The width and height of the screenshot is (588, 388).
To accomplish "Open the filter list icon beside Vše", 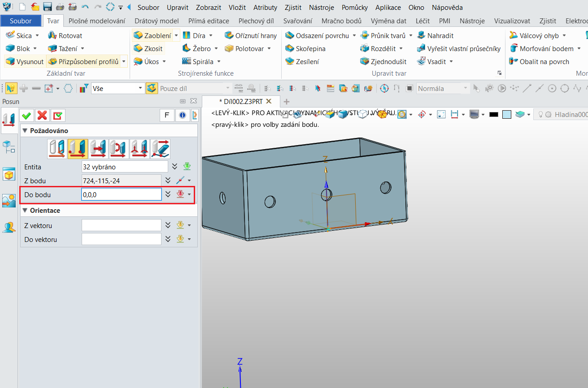I will (84, 88).
